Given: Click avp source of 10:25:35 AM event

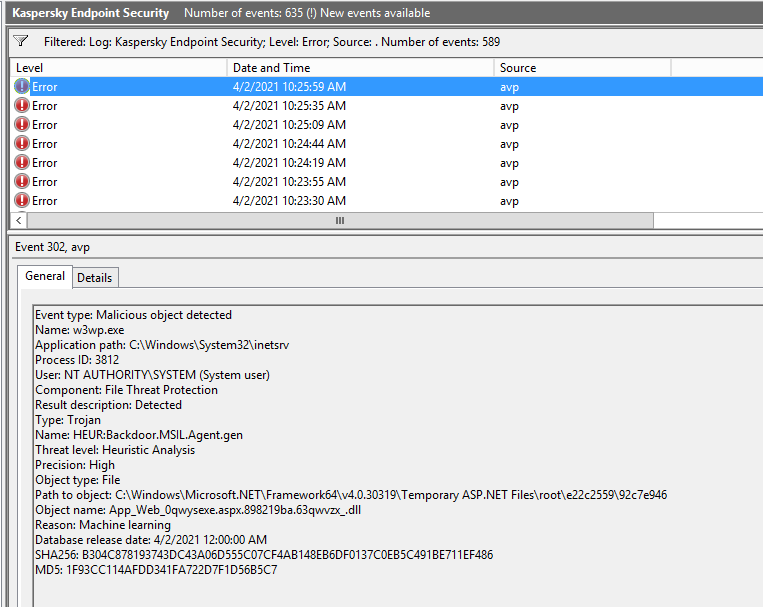Looking at the screenshot, I should (509, 107).
